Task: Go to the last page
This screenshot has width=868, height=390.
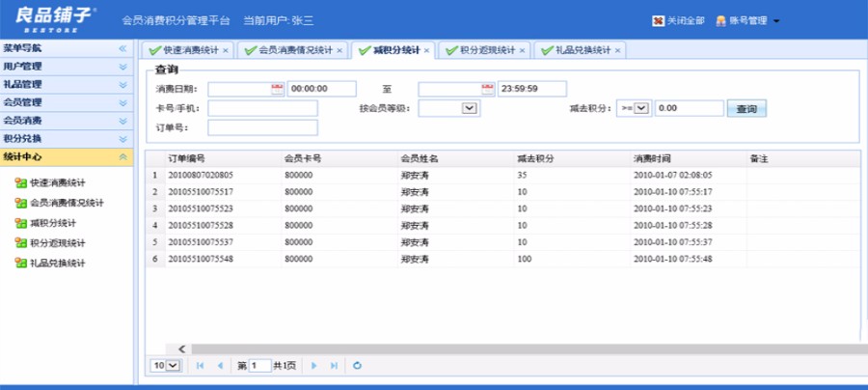Action: pyautogui.click(x=334, y=366)
